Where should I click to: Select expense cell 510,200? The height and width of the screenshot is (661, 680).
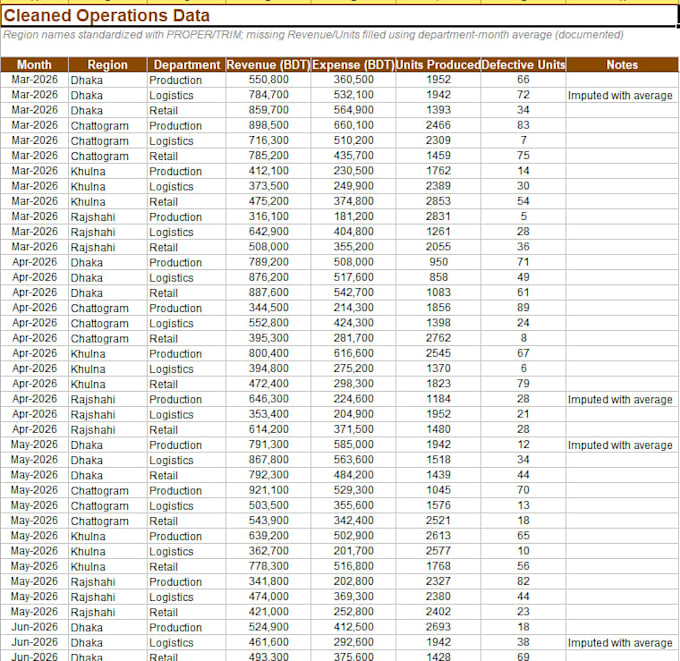pyautogui.click(x=353, y=141)
